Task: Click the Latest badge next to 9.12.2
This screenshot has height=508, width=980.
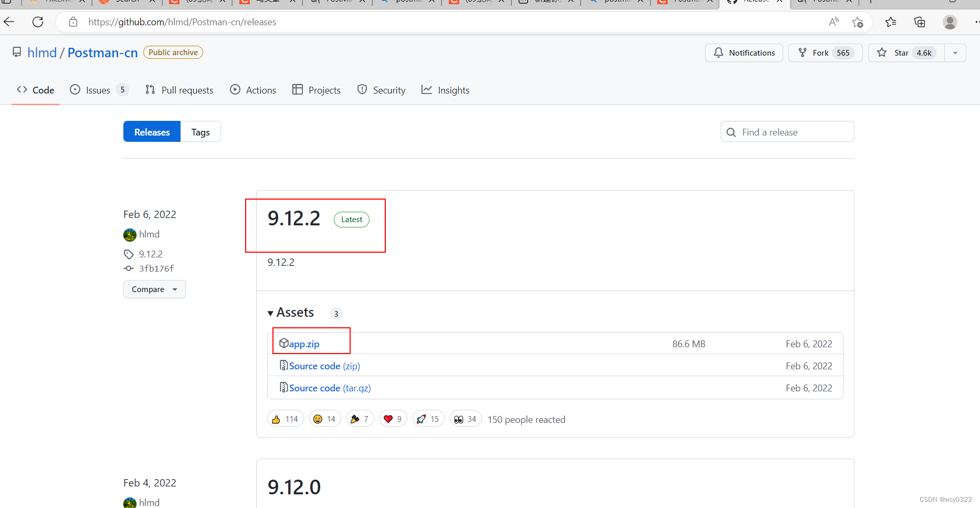Action: pos(352,220)
